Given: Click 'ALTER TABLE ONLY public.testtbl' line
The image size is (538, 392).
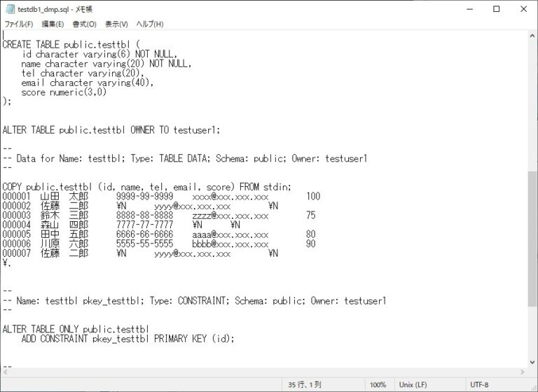Looking at the screenshot, I should coord(76,329).
